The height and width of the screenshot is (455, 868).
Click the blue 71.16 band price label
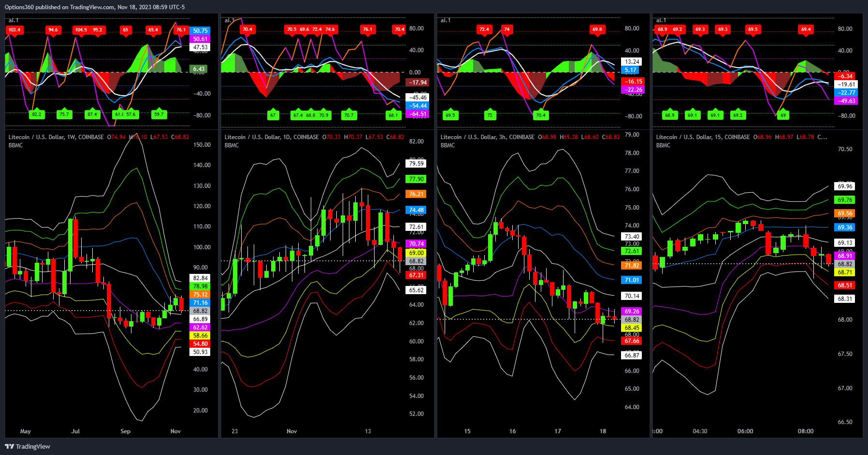click(x=200, y=303)
